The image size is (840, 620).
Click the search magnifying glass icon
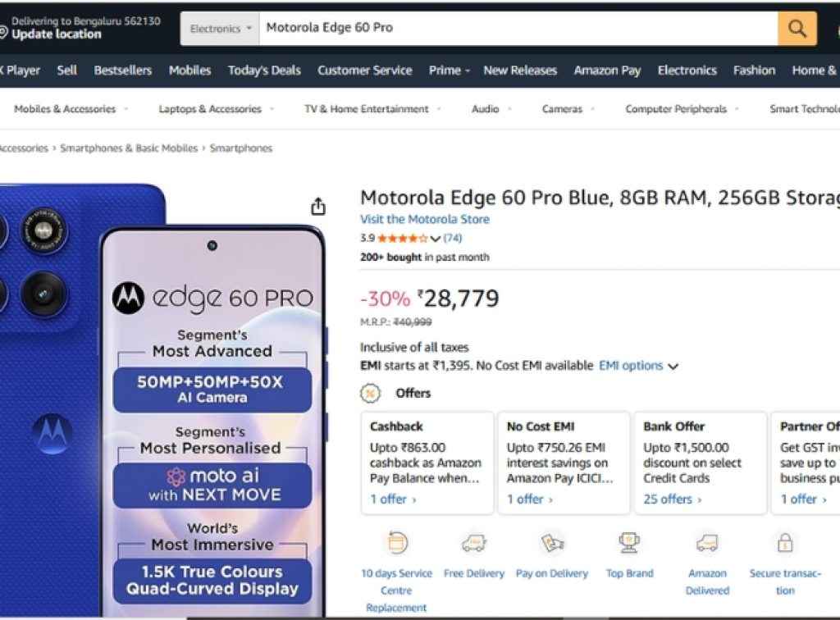pos(795,28)
